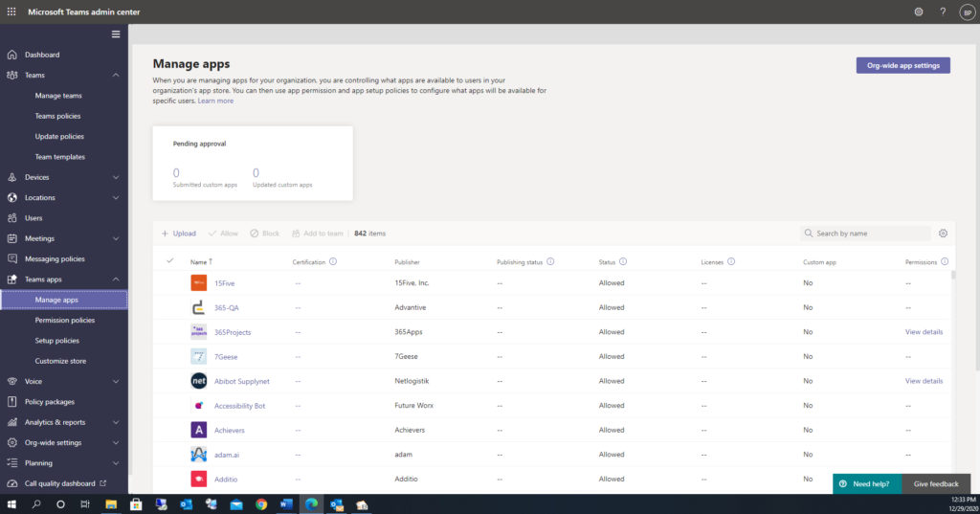This screenshot has height=514, width=980.
Task: Click the Analytics & reports icon
Action: [x=11, y=422]
